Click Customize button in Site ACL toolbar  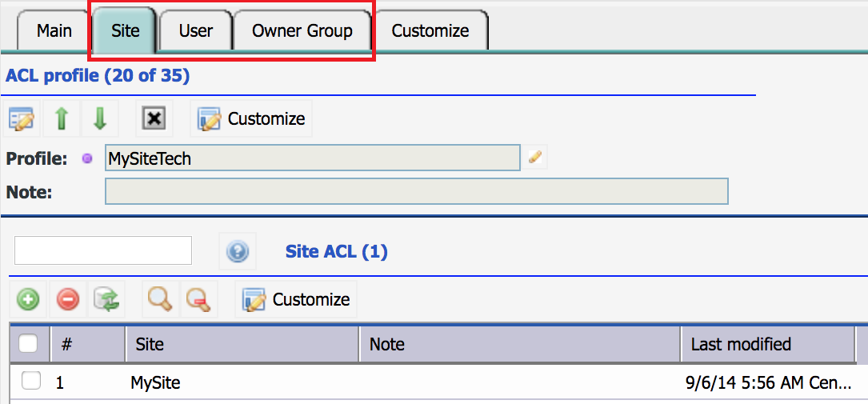296,299
